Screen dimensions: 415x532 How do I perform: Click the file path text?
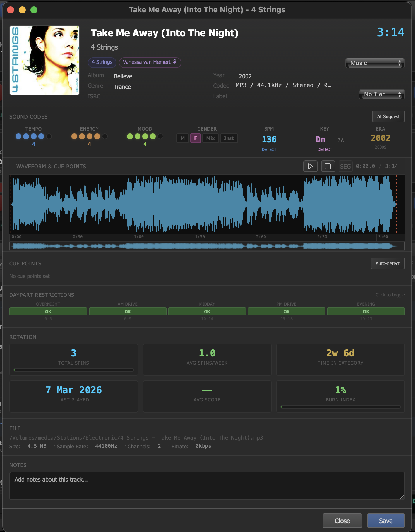[x=136, y=438]
